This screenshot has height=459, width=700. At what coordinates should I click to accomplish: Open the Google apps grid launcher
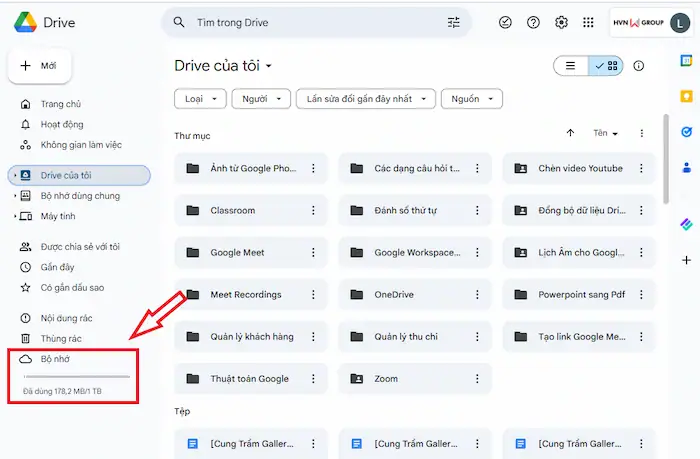pos(588,22)
